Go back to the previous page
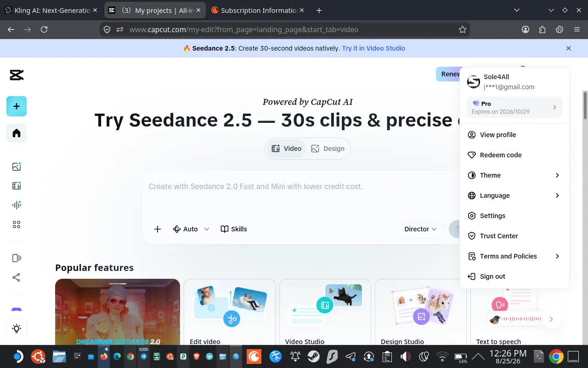588x368 pixels. [x=11, y=29]
